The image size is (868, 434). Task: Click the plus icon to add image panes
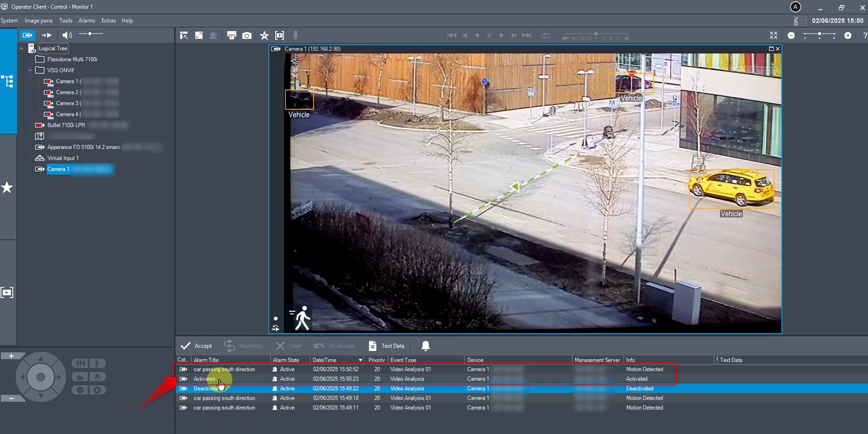click(848, 35)
